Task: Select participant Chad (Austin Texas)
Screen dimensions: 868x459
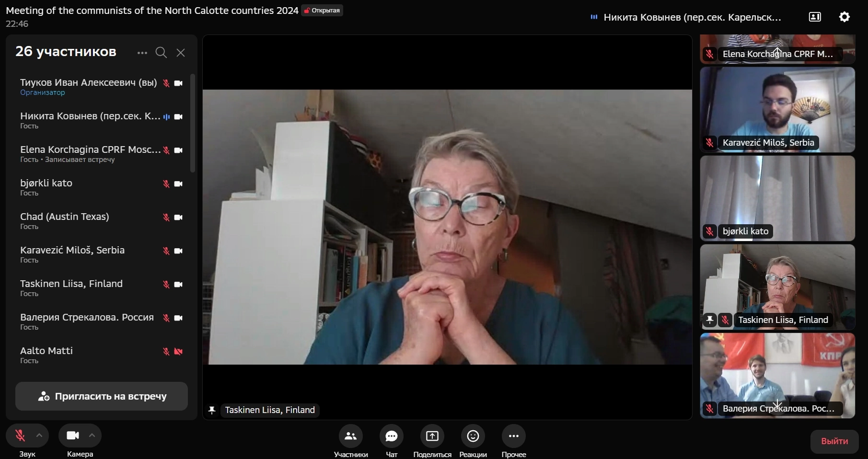Action: coord(102,221)
